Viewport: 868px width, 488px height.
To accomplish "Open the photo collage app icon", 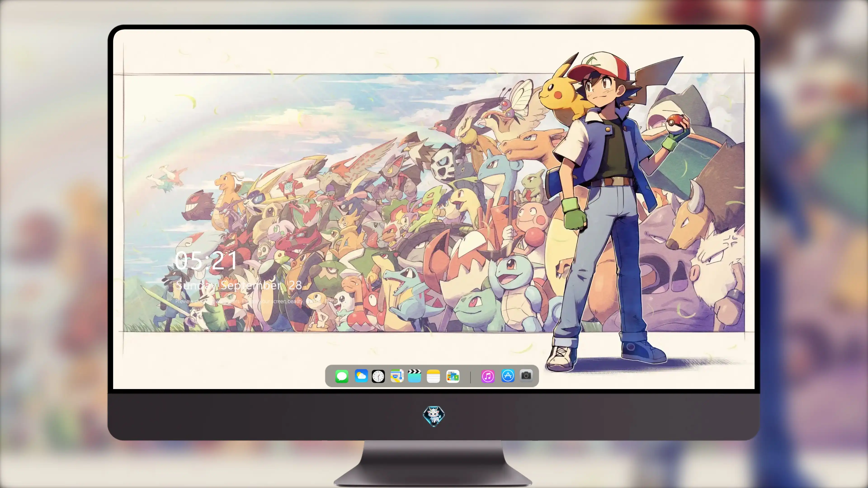I will [x=453, y=376].
